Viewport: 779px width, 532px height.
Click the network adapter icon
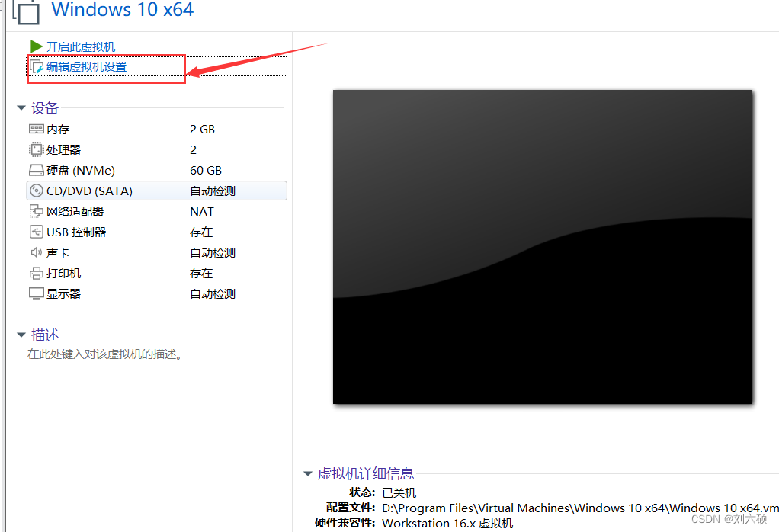click(x=37, y=212)
